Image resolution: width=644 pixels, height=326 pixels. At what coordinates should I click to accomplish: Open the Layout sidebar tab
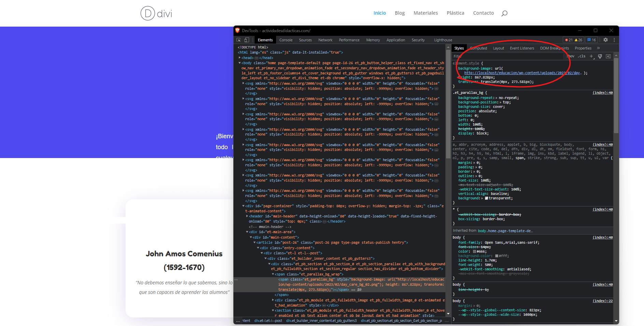498,48
